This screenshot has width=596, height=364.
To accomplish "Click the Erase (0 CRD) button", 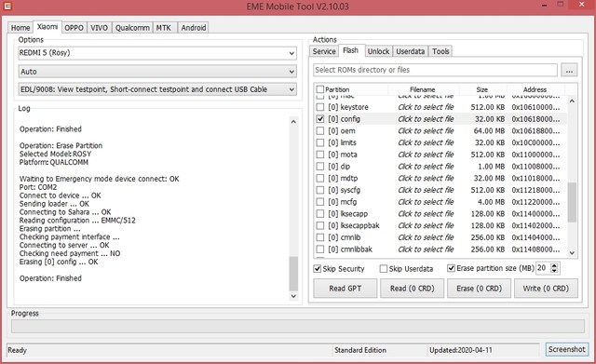I will [479, 289].
